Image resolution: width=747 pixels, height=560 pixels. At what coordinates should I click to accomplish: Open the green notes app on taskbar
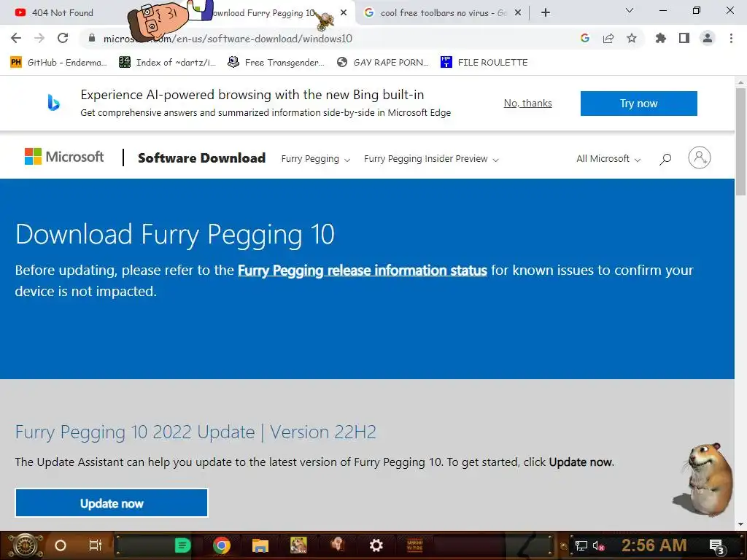pyautogui.click(x=182, y=545)
